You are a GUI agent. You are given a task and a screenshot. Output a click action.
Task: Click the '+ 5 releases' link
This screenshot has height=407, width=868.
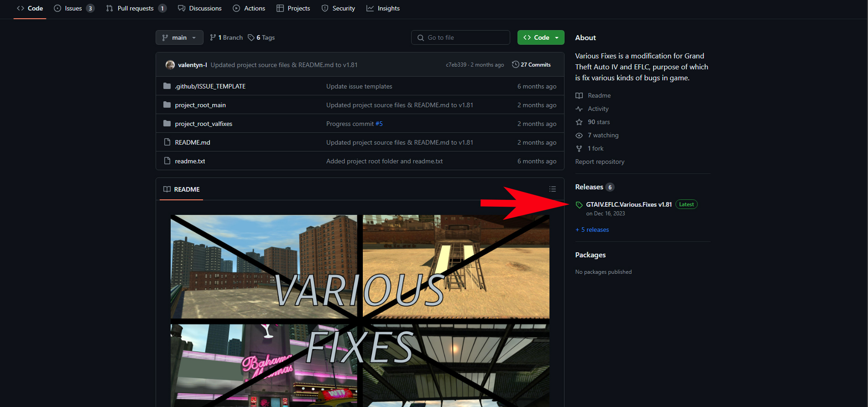pyautogui.click(x=592, y=230)
